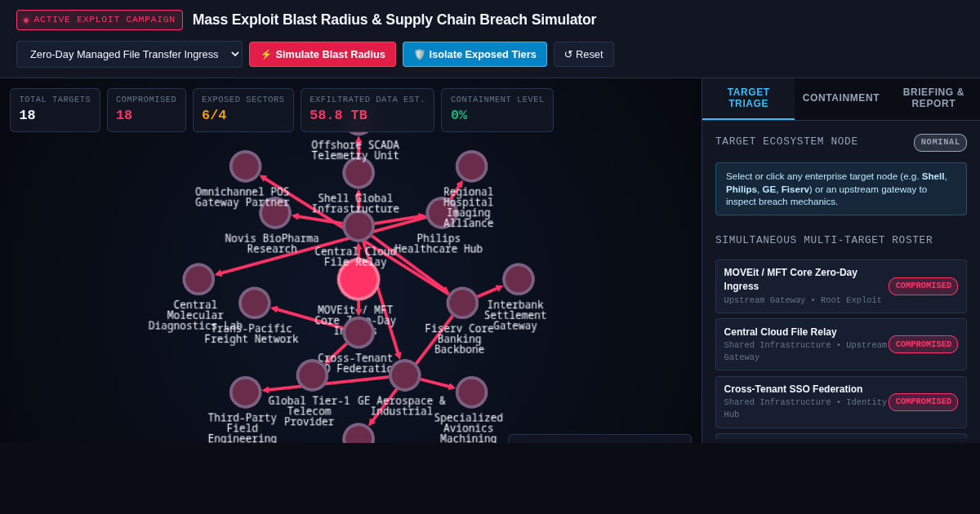Open the MOVEit / MFT Core roster entry
Image resolution: width=980 pixels, height=514 pixels.
click(x=841, y=286)
